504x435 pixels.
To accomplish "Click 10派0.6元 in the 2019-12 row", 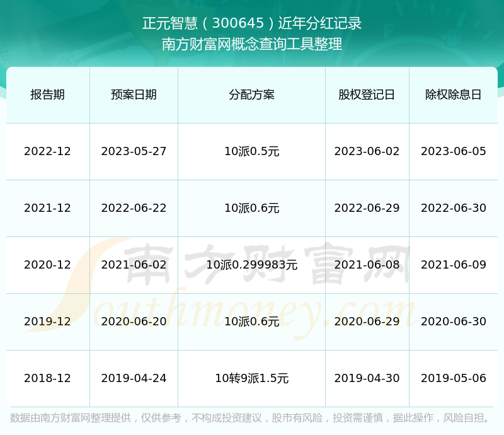I will coord(251,321).
